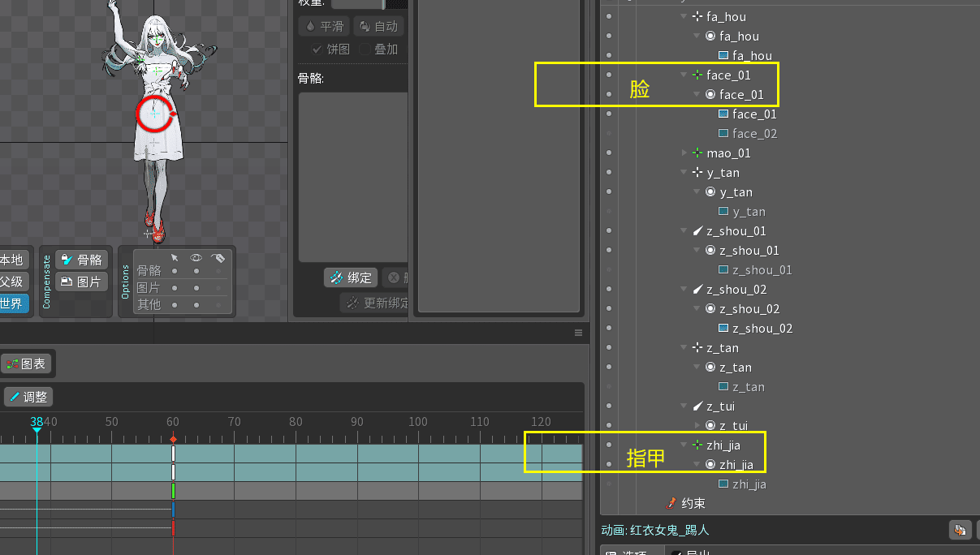This screenshot has width=980, height=555.
Task: Click the 约束 (Constraints) icon in tree
Action: (671, 504)
